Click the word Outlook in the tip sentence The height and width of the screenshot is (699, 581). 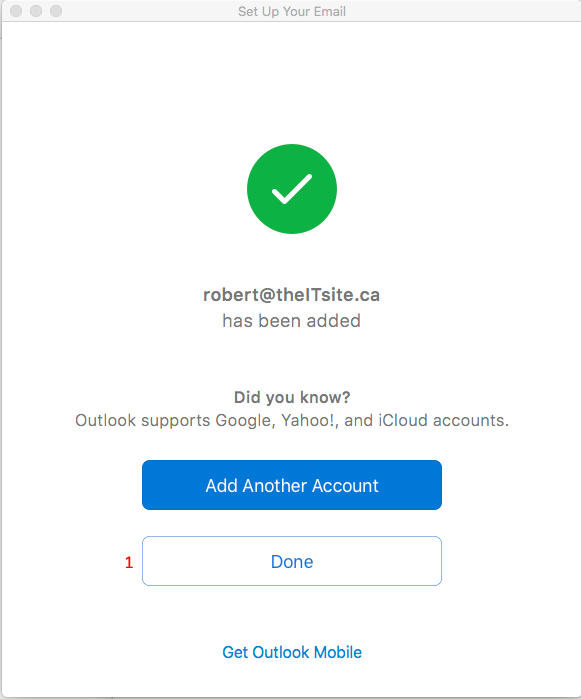tap(105, 420)
